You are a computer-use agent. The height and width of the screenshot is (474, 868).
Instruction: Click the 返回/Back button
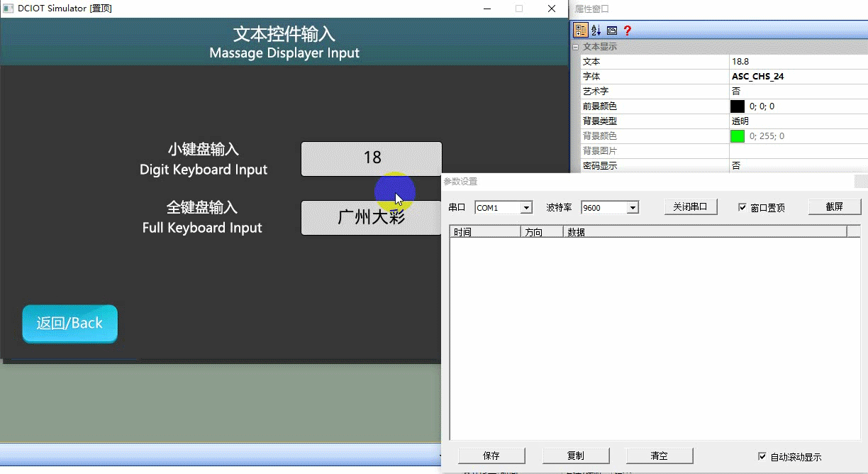(69, 324)
